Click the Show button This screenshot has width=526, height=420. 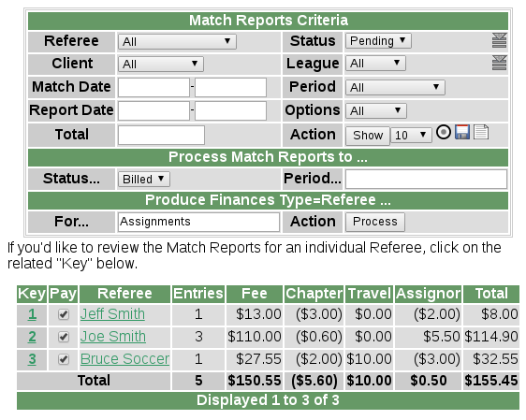tap(368, 136)
